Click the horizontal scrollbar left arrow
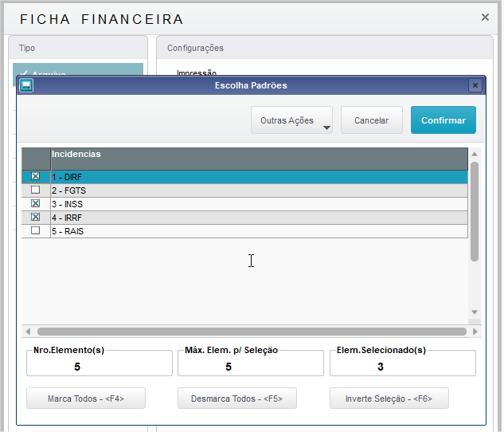 (x=29, y=332)
